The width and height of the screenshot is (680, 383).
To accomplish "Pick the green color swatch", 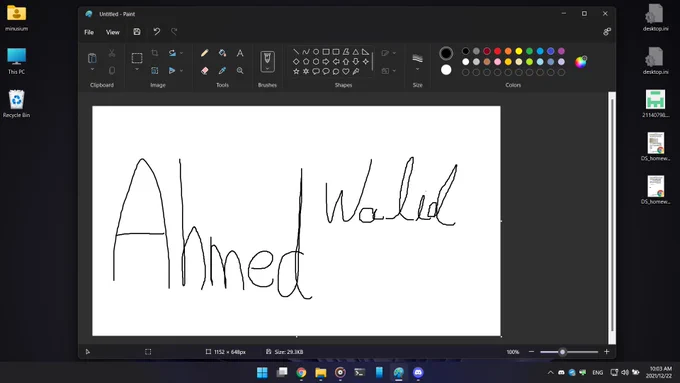I will coord(530,51).
